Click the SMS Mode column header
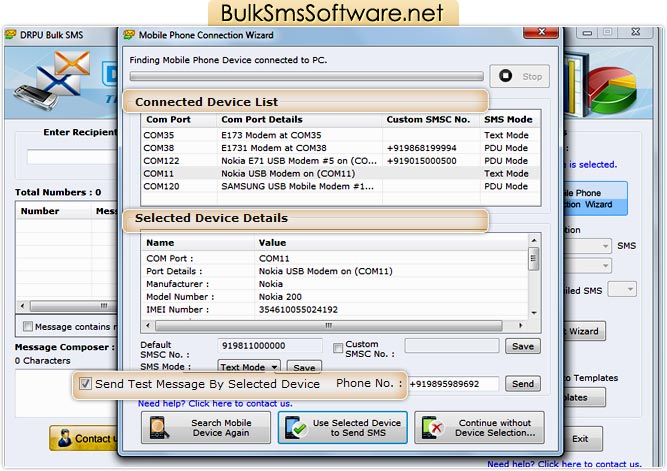Screen dimensions: 667x471 pos(510,120)
